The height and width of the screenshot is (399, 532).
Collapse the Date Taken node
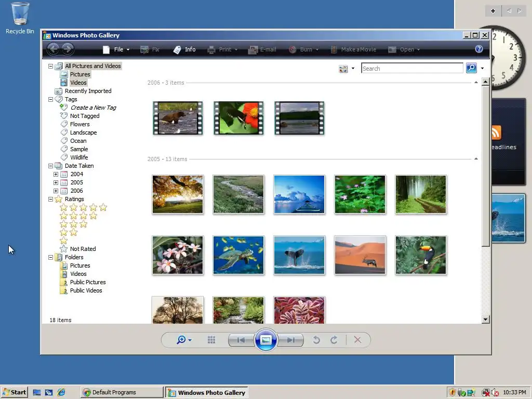pyautogui.click(x=50, y=166)
